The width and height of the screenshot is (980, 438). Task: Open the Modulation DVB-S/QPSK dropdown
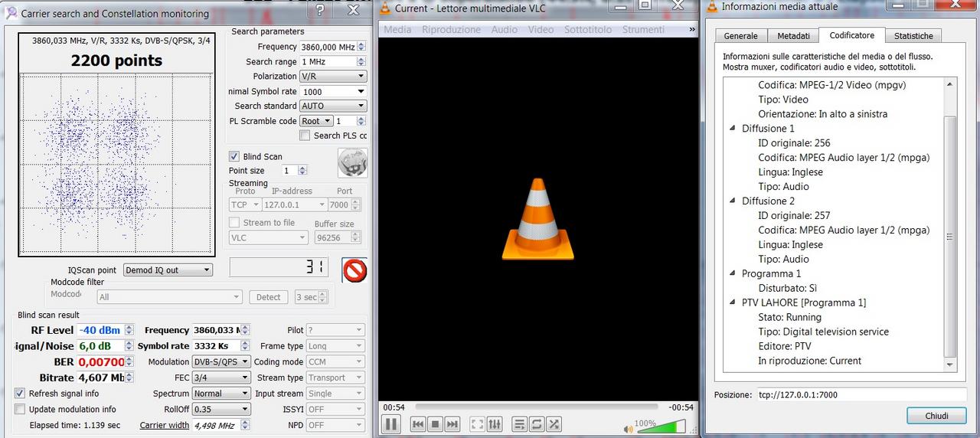(220, 361)
